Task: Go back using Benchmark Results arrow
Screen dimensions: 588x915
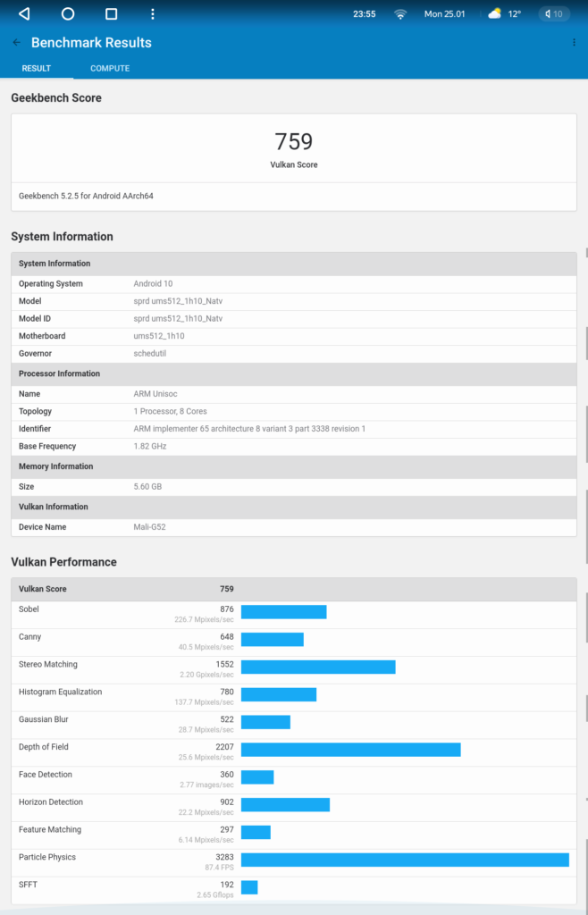Action: [x=16, y=43]
